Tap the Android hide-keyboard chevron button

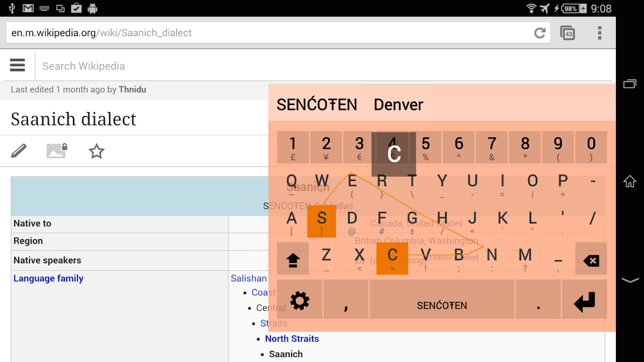click(x=630, y=281)
